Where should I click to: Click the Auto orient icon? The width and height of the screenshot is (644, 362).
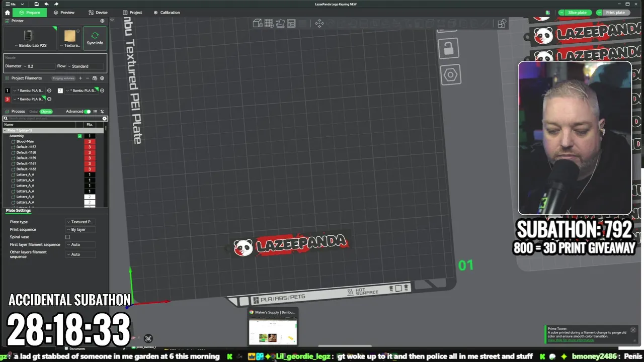280,23
